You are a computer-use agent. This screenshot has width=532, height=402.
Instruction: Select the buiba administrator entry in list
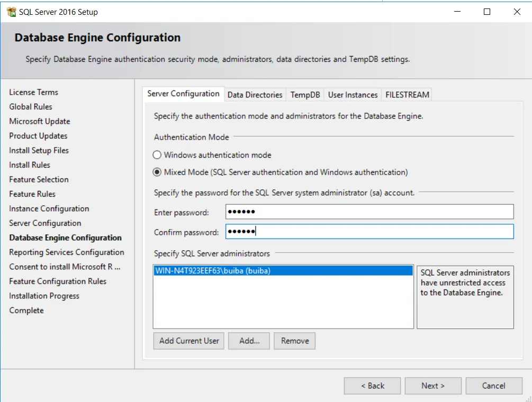[282, 271]
